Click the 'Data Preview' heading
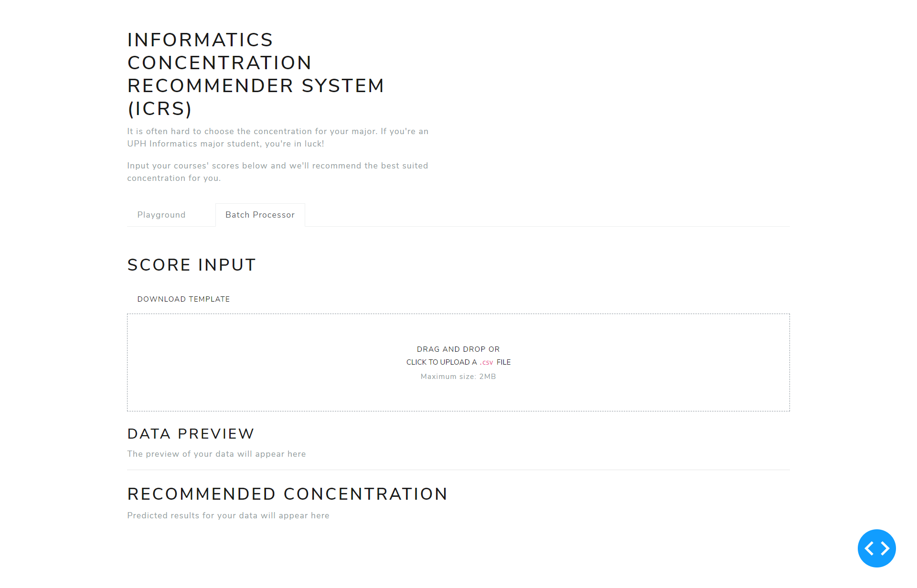 (191, 434)
